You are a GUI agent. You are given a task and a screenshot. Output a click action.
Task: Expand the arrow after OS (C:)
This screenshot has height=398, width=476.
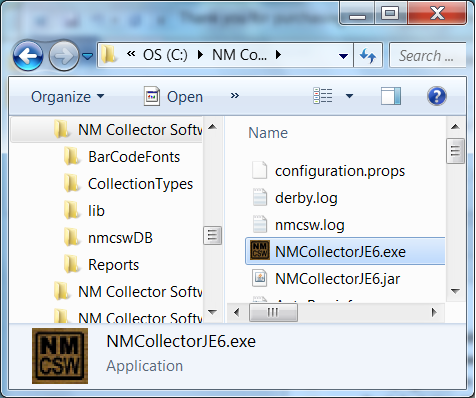pos(200,55)
